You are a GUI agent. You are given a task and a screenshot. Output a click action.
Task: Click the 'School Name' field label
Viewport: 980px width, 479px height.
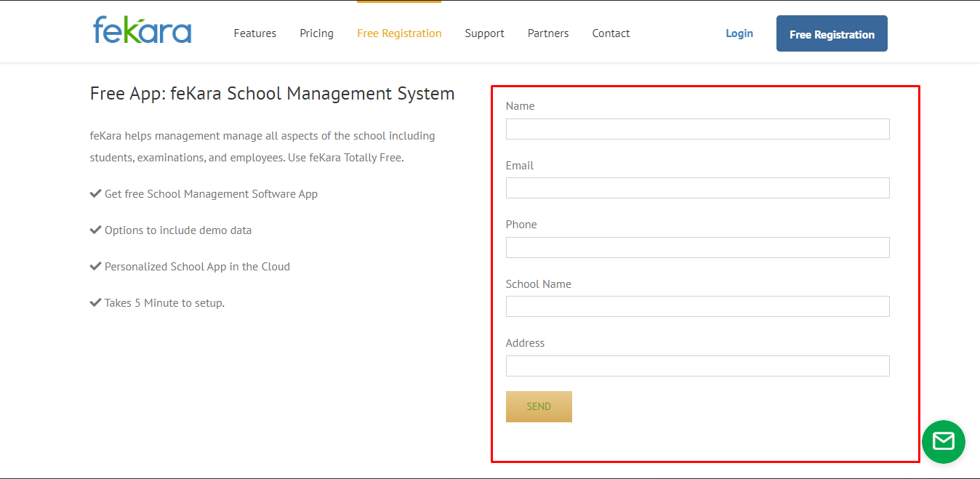(x=539, y=284)
